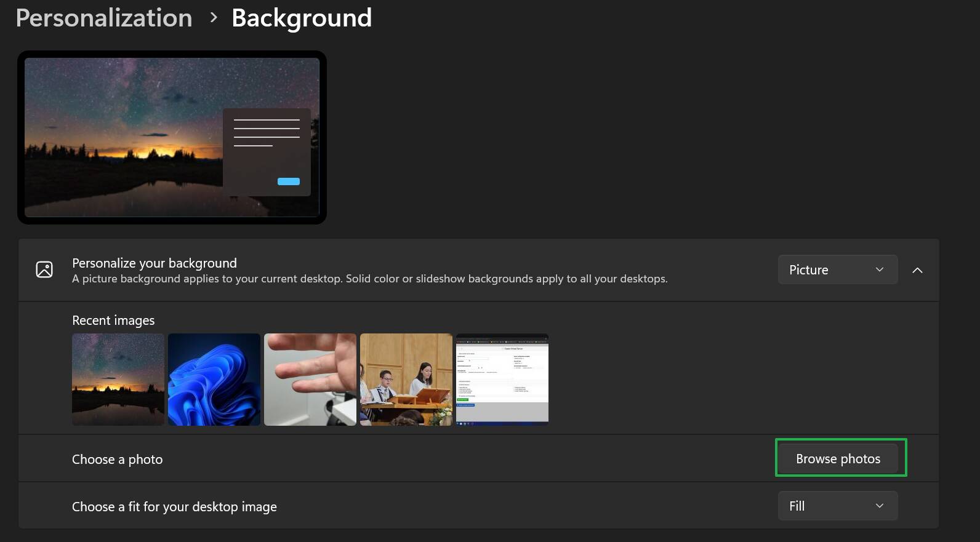Select the hand close-up recent image
The image size is (980, 542).
(310, 380)
